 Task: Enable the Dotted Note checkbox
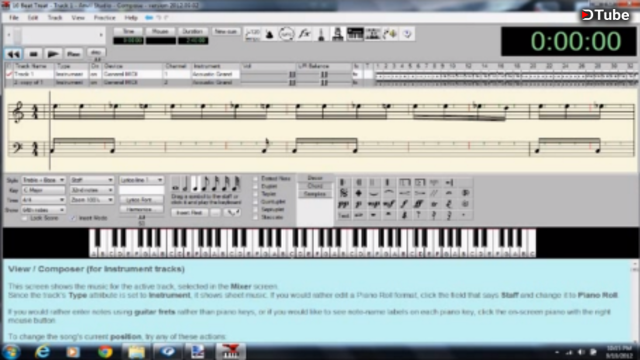point(256,179)
